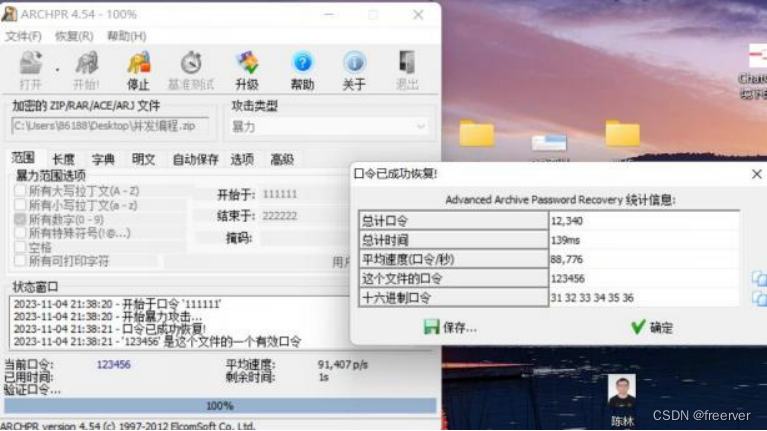Image resolution: width=767 pixels, height=431 pixels.
Task: Open dropdown arrow next to 打开 icon
Action: pos(57,70)
